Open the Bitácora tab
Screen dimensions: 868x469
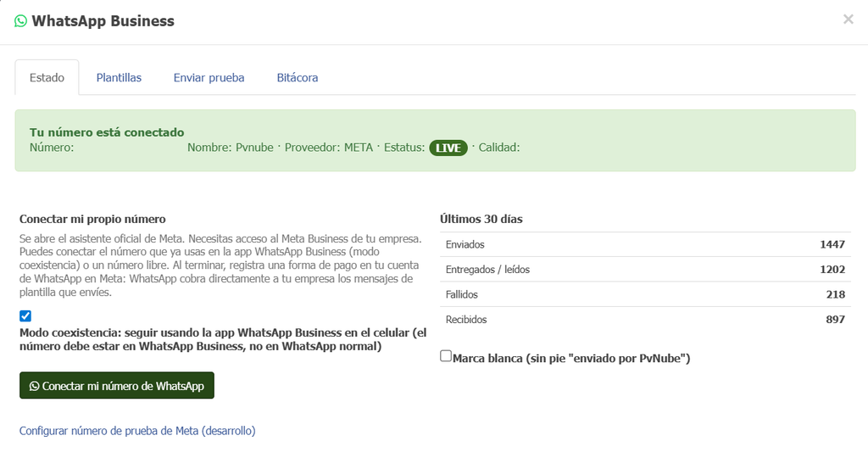coord(298,77)
